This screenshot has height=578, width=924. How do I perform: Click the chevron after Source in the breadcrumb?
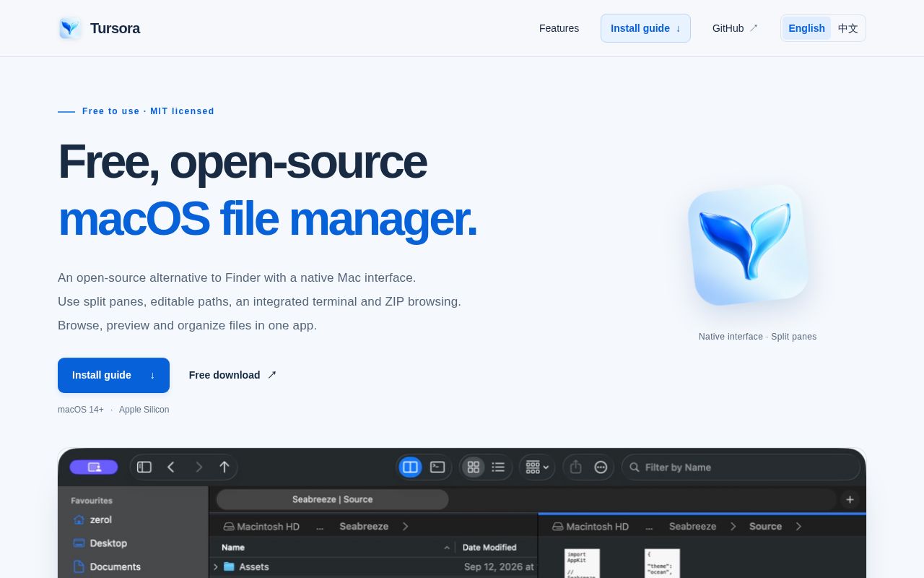pos(798,527)
